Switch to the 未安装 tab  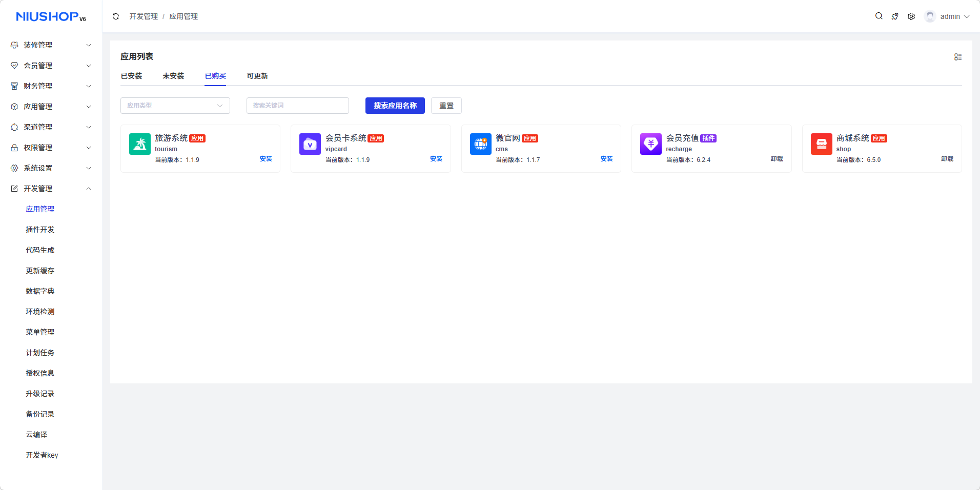[173, 76]
